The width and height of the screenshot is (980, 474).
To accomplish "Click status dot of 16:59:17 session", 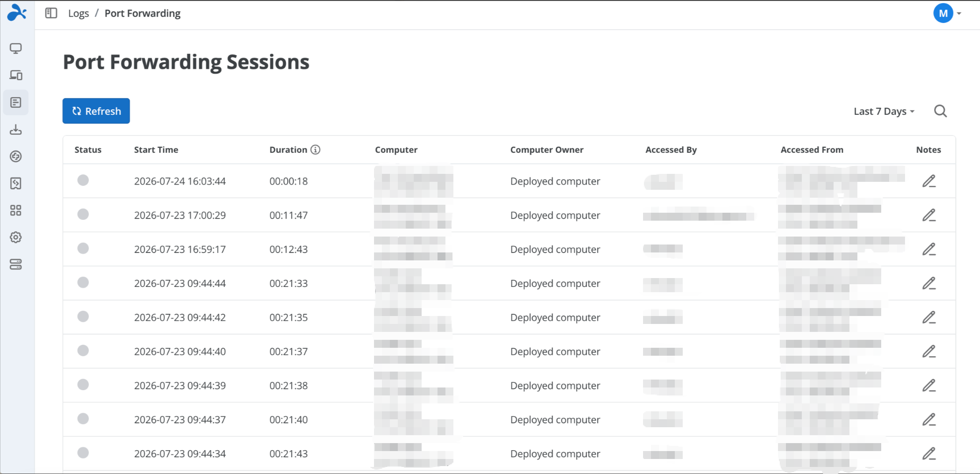I will [83, 248].
